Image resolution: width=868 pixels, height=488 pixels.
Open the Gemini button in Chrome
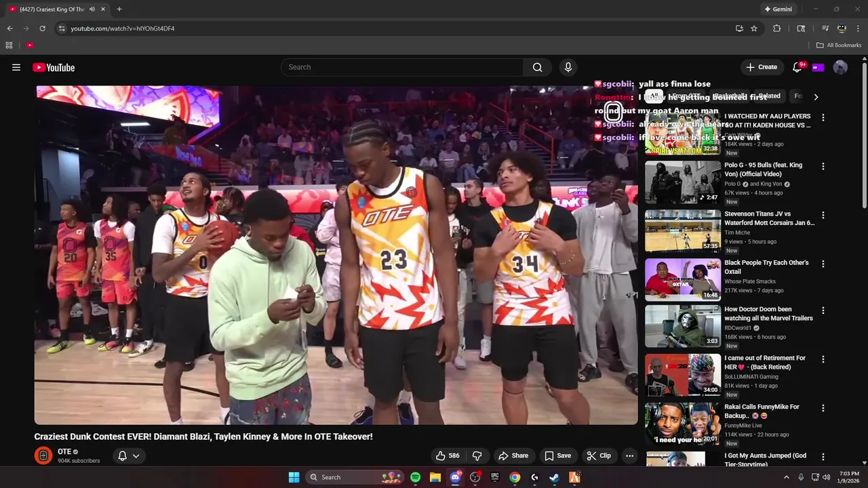tap(778, 9)
